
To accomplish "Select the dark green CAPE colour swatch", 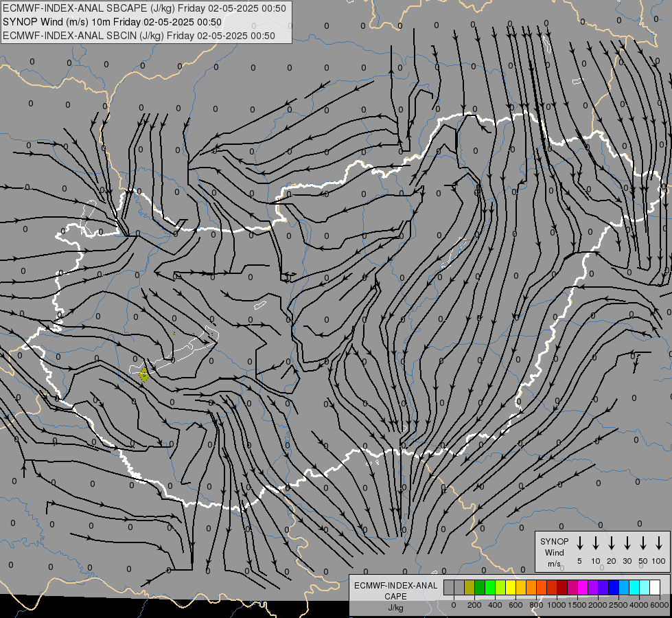I will tap(480, 587).
